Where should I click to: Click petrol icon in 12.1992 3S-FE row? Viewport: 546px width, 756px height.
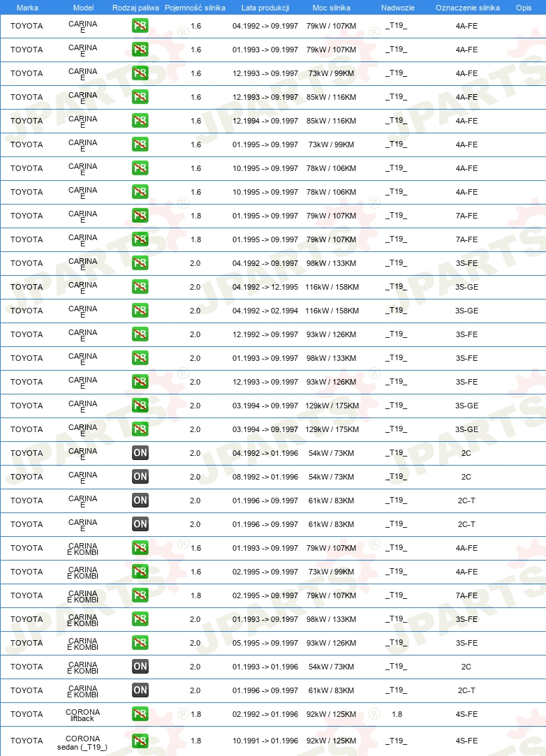click(140, 334)
